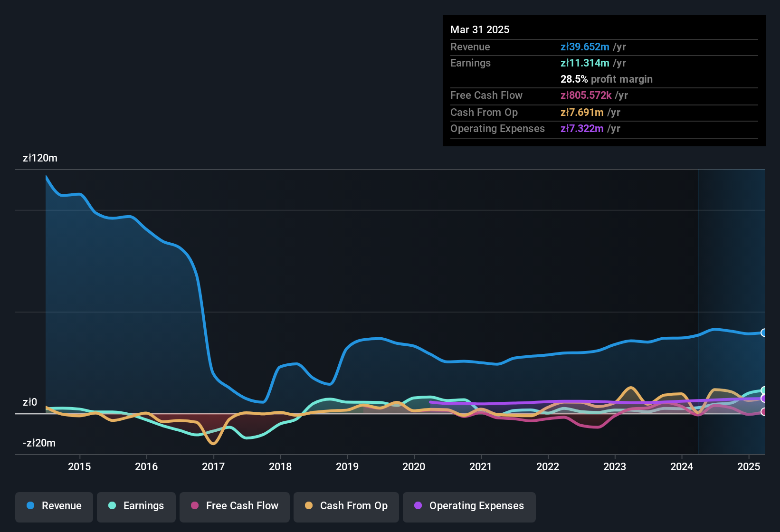The height and width of the screenshot is (532, 780).
Task: Click the 2020 label on the year axis
Action: [414, 466]
